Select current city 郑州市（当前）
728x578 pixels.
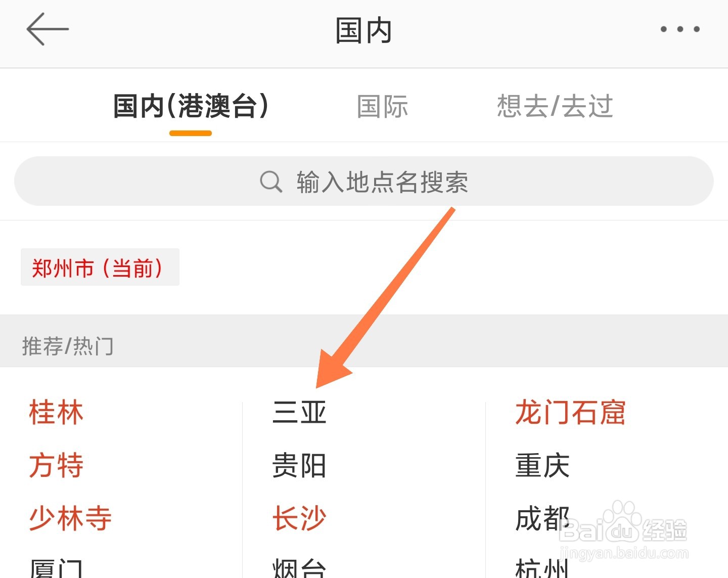coord(100,268)
